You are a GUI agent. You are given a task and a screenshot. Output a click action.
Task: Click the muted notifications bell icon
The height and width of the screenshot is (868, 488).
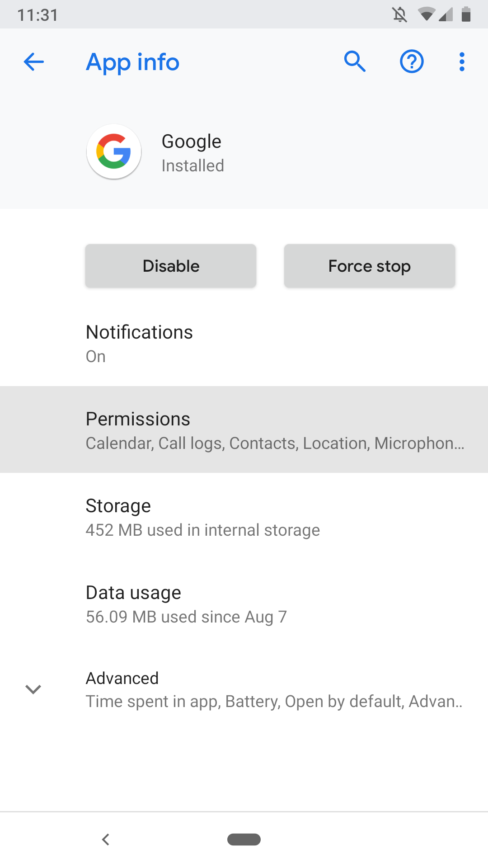pyautogui.click(x=400, y=14)
